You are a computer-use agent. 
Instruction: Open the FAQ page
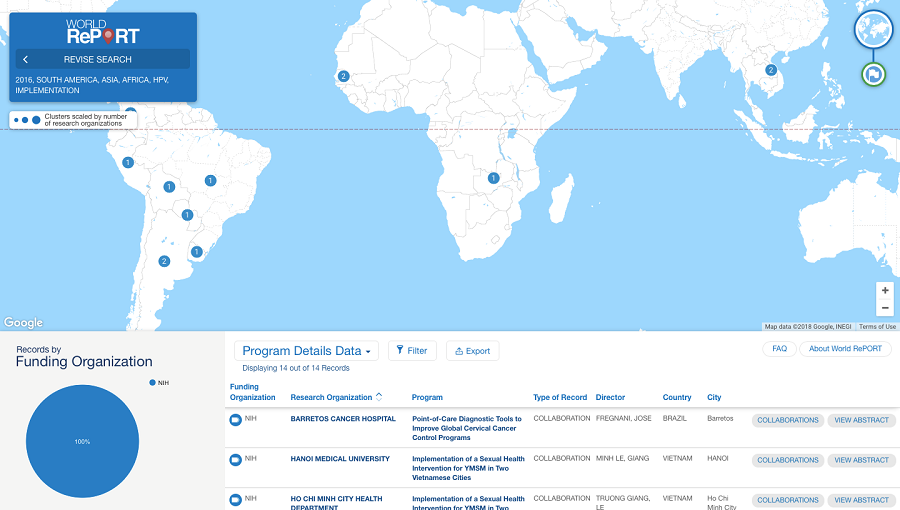tap(779, 349)
